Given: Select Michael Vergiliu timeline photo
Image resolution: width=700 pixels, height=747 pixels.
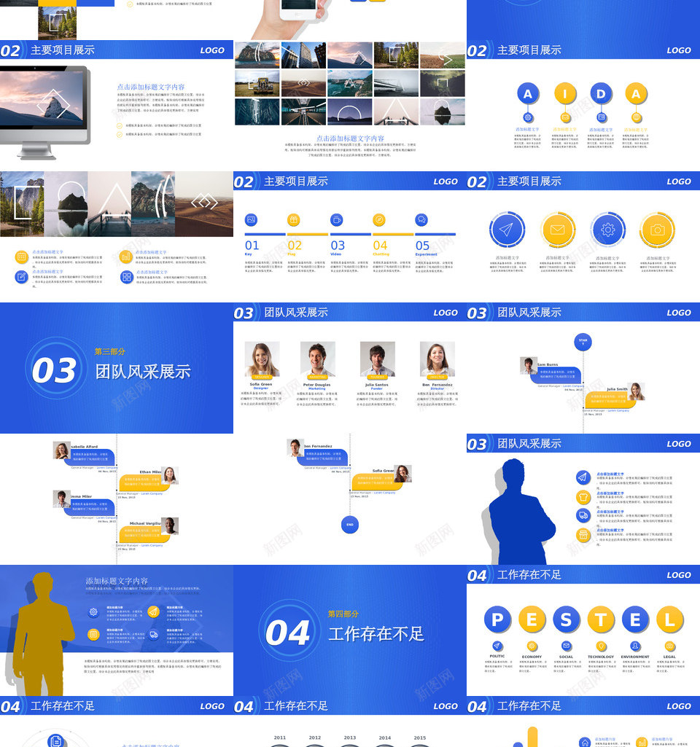Looking at the screenshot, I should coord(170,526).
